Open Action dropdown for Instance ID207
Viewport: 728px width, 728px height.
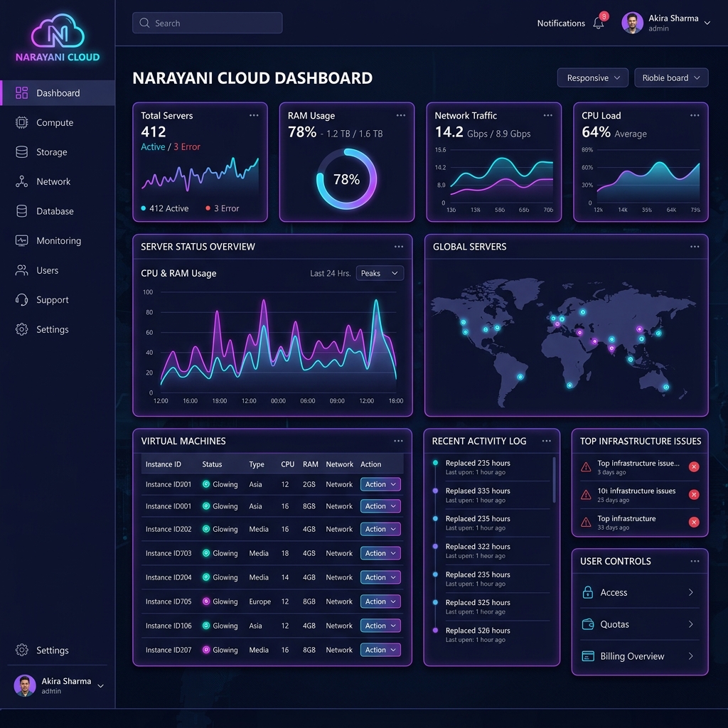[x=380, y=650]
